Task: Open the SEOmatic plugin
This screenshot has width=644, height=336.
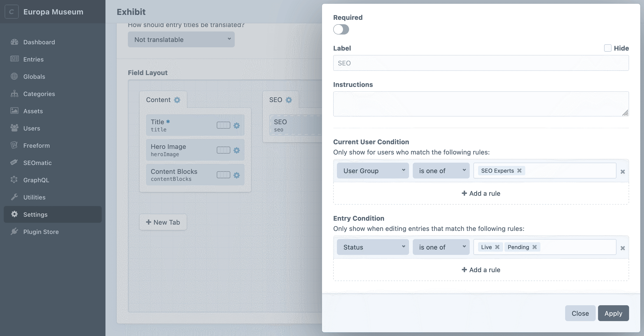Action: coord(52,162)
